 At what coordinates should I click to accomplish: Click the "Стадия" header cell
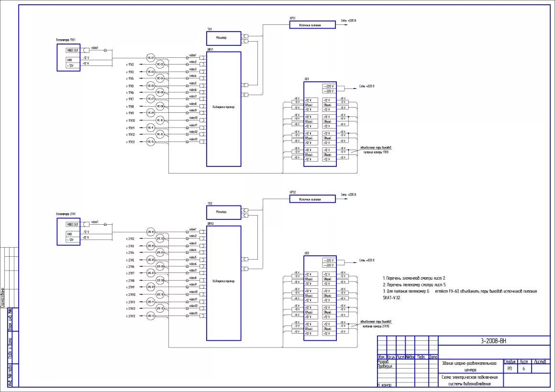tap(510, 362)
